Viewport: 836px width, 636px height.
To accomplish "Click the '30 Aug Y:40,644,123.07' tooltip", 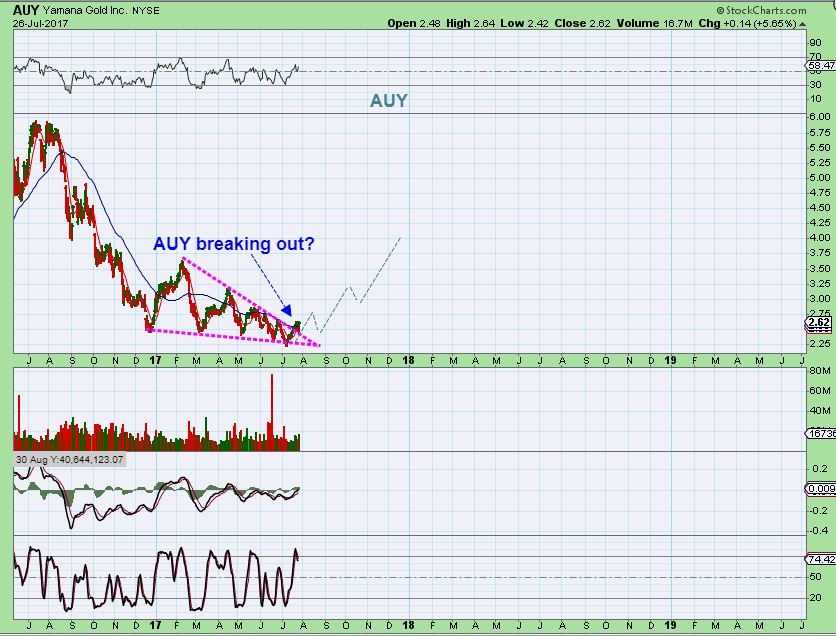I will (x=69, y=460).
